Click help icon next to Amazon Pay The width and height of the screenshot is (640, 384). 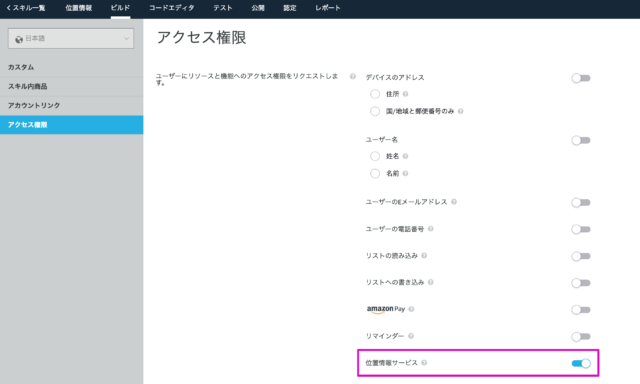click(411, 309)
